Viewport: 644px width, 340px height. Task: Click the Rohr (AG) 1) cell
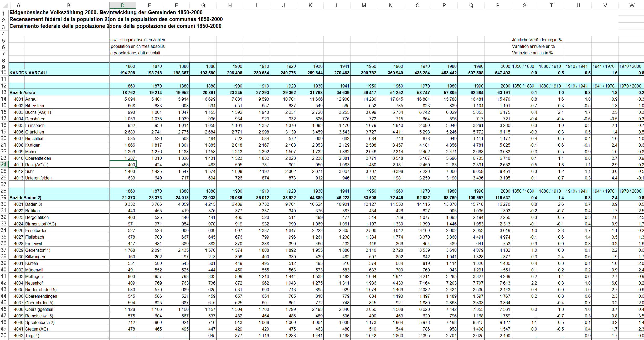pos(67,165)
